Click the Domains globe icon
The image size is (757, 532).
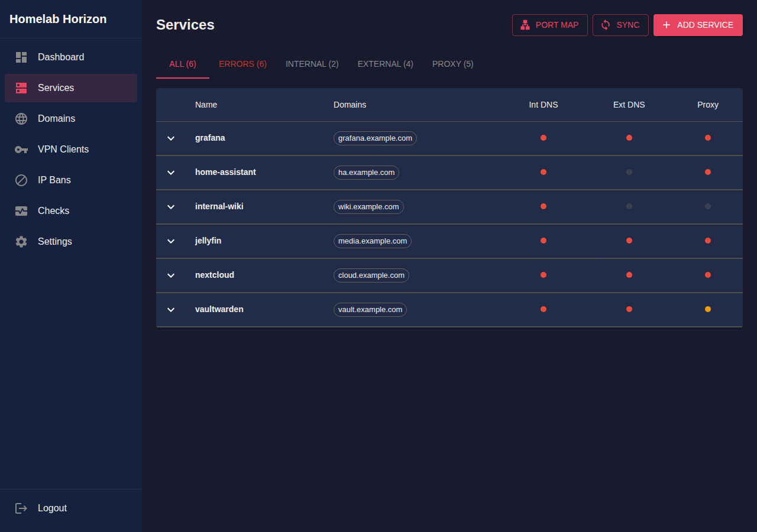(x=21, y=119)
